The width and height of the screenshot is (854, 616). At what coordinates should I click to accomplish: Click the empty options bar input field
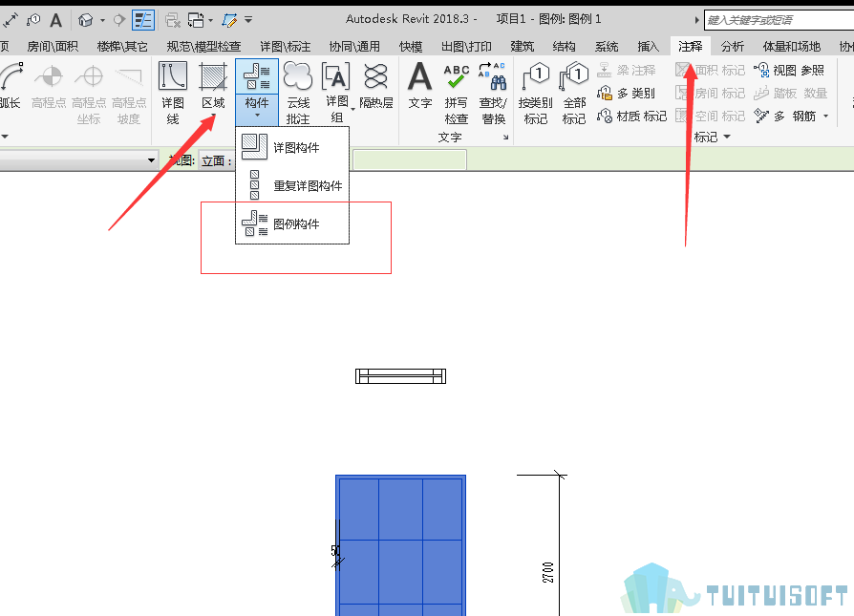coord(410,160)
